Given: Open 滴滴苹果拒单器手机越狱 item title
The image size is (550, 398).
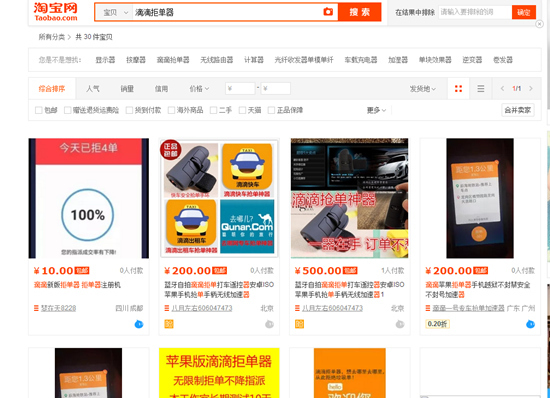Looking at the screenshot, I should click(x=477, y=290).
